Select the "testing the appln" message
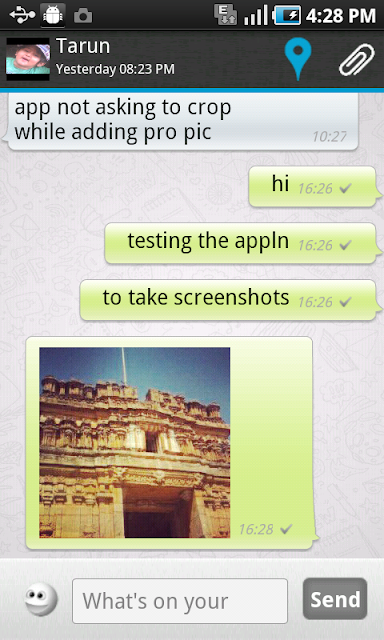Image resolution: width=384 pixels, height=640 pixels. (240, 243)
